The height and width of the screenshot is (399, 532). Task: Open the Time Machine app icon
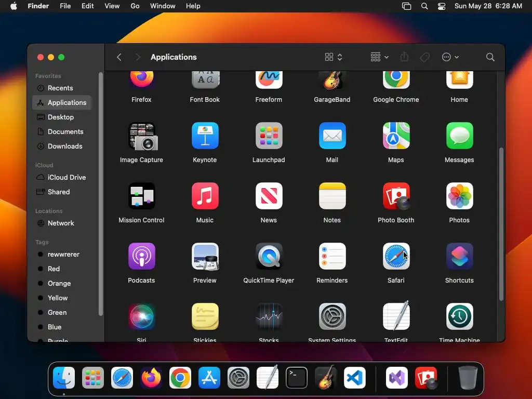(x=459, y=316)
